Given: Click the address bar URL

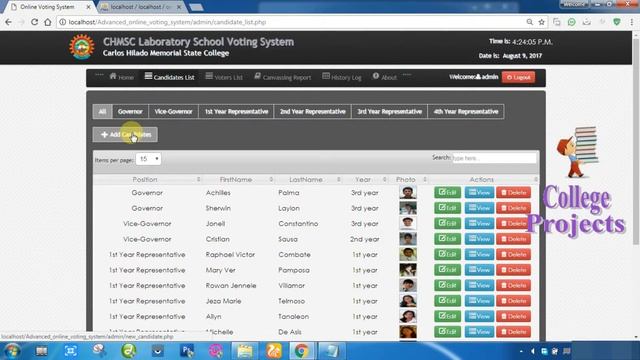Looking at the screenshot, I should pos(167,22).
